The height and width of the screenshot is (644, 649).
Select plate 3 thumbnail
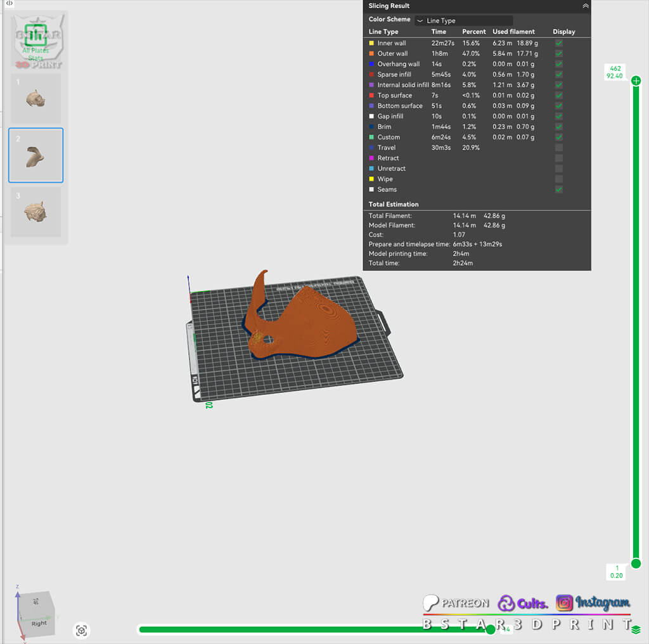point(36,212)
